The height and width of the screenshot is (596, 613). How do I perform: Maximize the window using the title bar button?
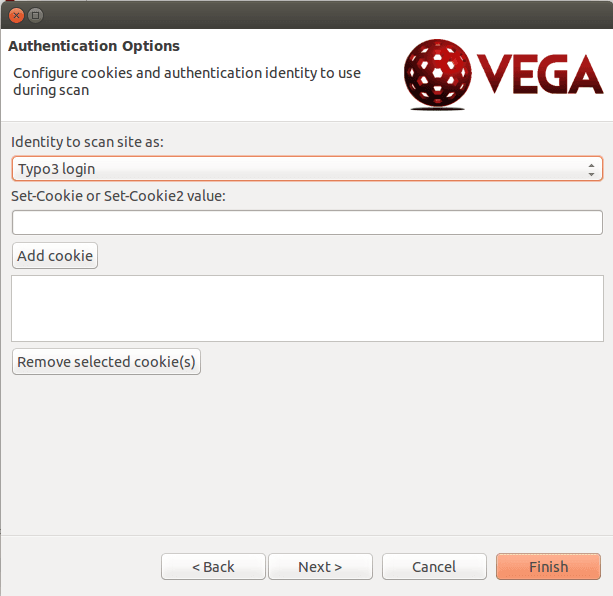[x=36, y=16]
